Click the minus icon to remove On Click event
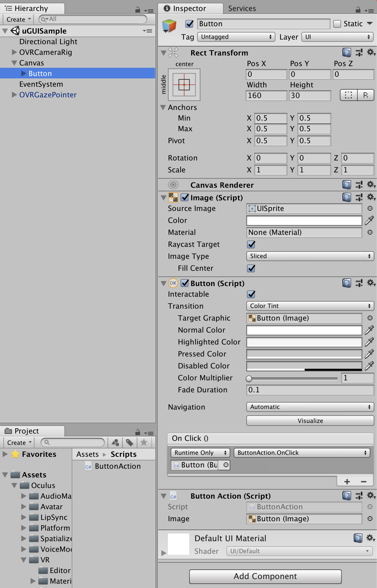377x588 pixels. [364, 481]
